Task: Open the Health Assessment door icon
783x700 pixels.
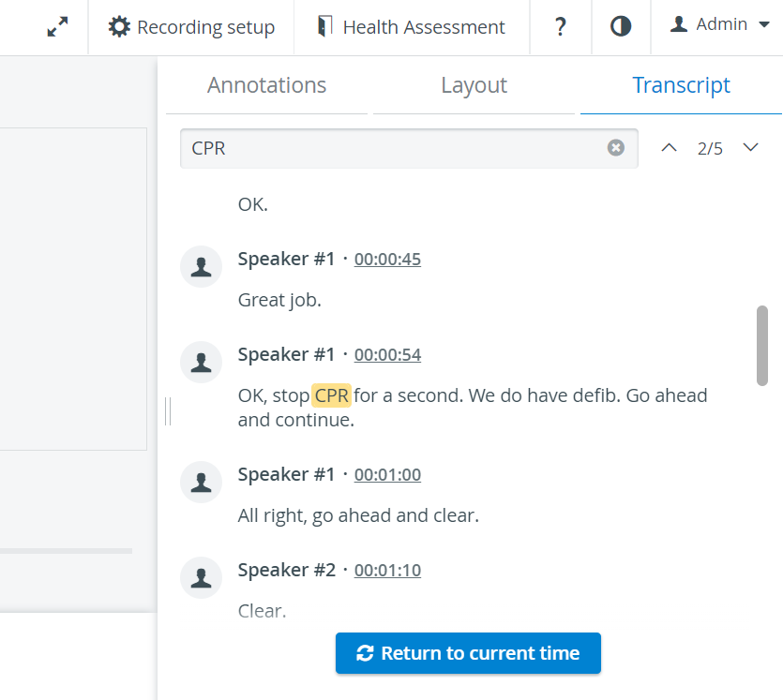Action: point(325,26)
